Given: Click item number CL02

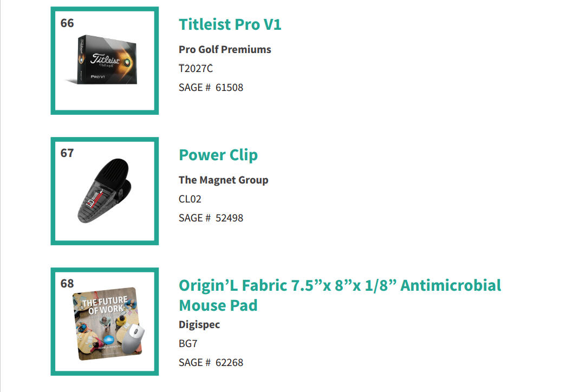Looking at the screenshot, I should tap(190, 199).
